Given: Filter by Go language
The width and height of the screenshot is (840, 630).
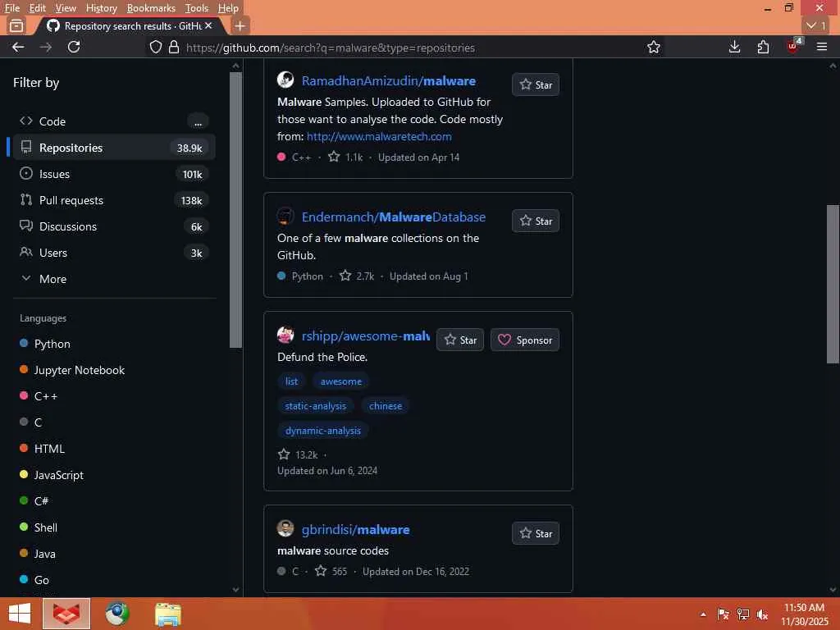Looking at the screenshot, I should click(34, 580).
